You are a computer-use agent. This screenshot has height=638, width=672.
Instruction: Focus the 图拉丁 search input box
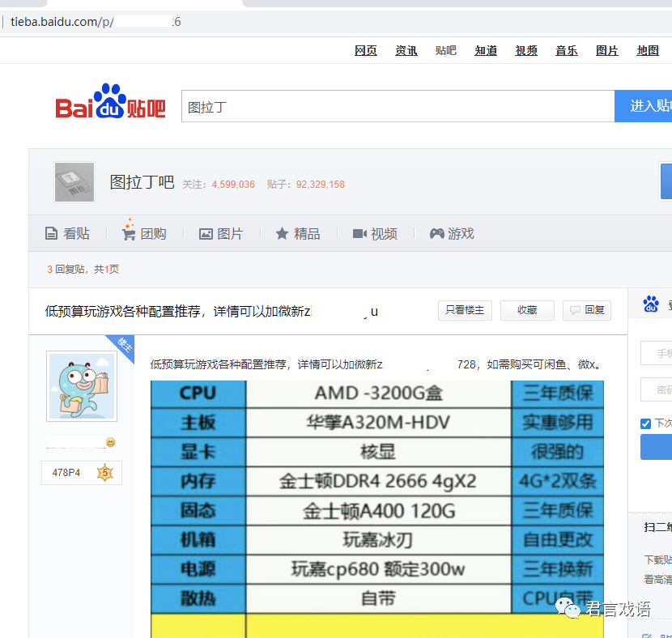click(x=398, y=106)
